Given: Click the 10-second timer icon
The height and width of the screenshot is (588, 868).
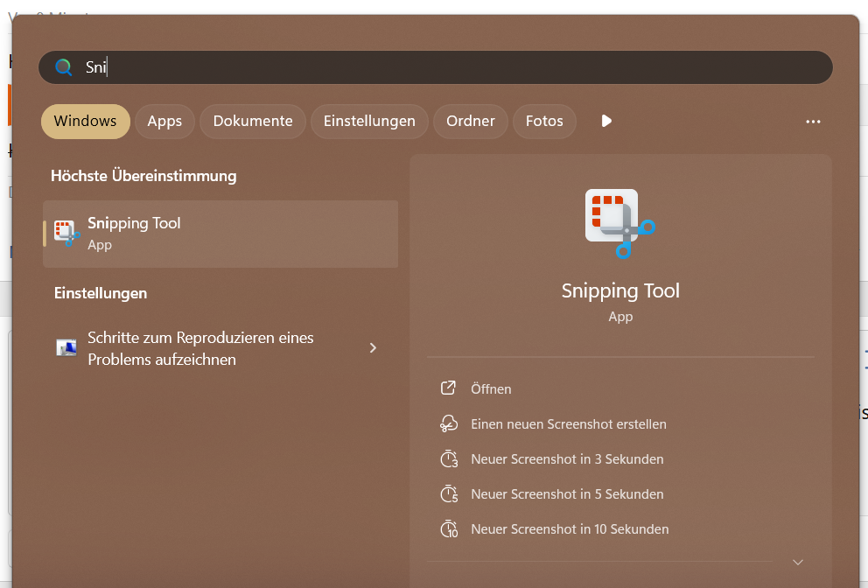Looking at the screenshot, I should pyautogui.click(x=449, y=529).
